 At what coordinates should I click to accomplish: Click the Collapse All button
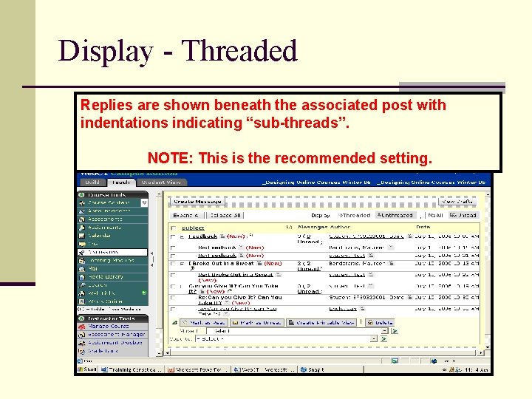[225, 216]
